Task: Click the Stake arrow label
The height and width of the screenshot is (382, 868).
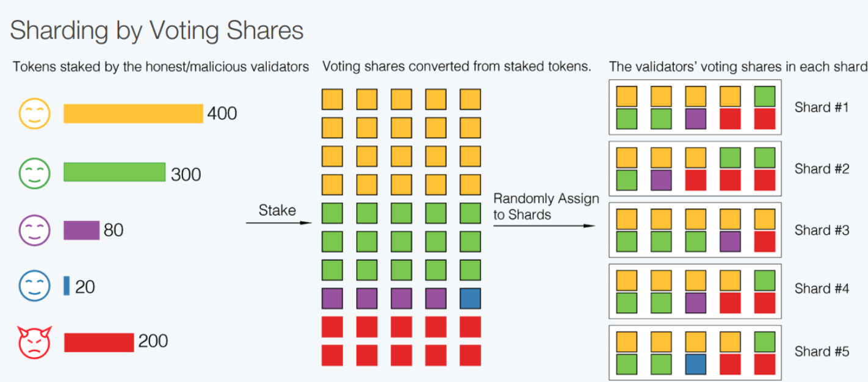Action: coord(277,211)
